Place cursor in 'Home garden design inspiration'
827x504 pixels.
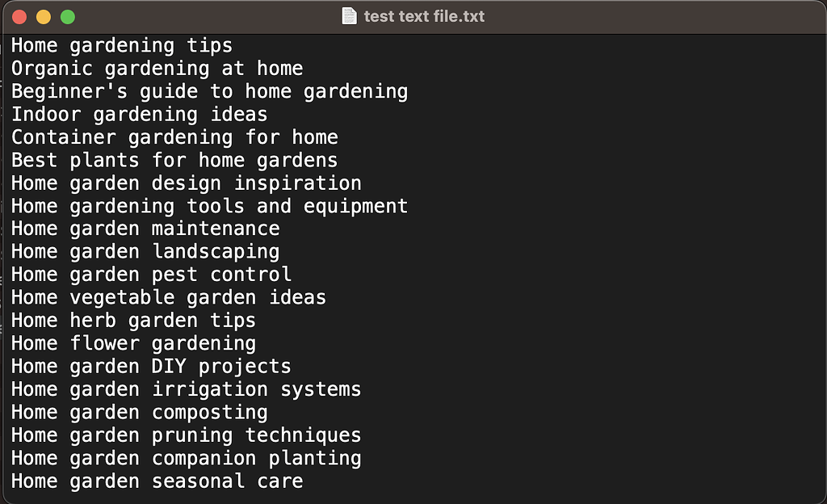187,183
